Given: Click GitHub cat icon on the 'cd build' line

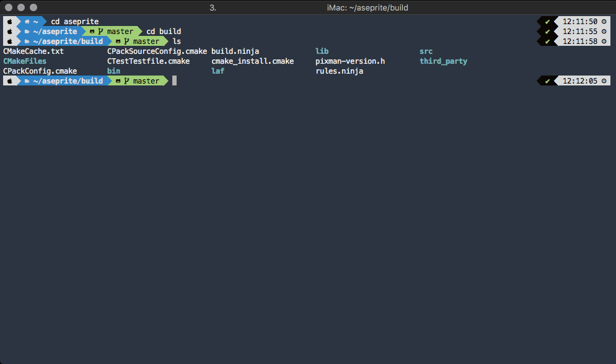Looking at the screenshot, I should [92, 32].
